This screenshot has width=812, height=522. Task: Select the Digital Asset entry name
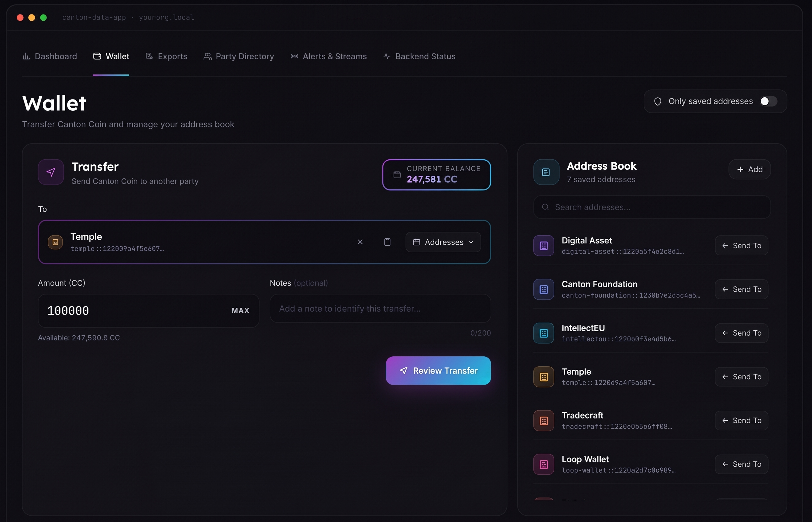587,240
